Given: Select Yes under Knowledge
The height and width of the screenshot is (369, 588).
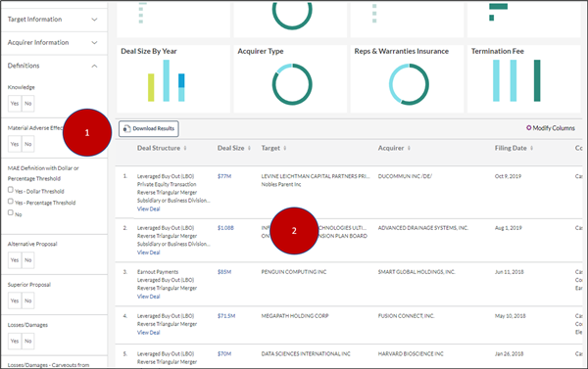Looking at the screenshot, I should coord(15,104).
